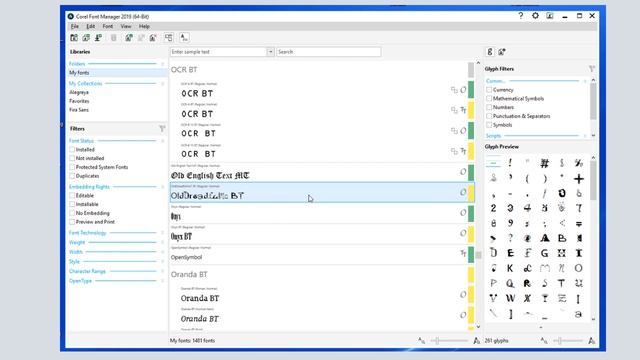Click the Install font toolbar icon
640x360 pixels.
(x=98, y=38)
